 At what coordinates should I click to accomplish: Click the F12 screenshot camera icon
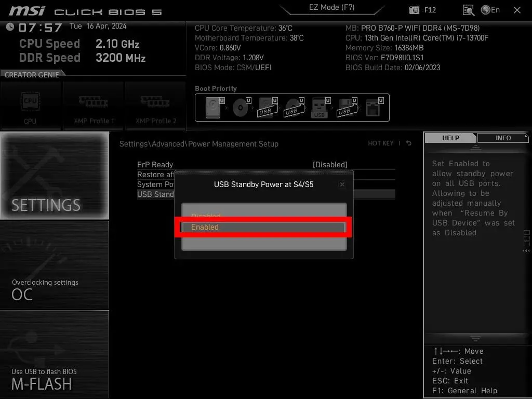(x=414, y=10)
